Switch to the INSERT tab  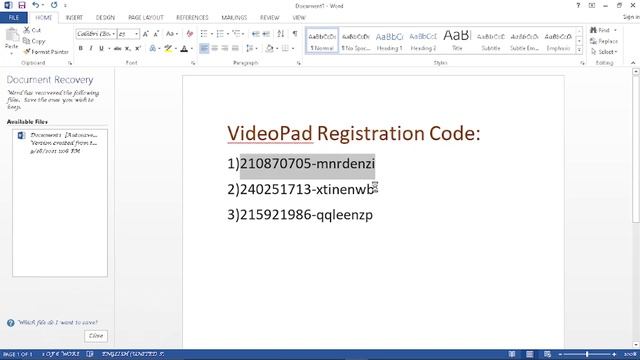pyautogui.click(x=74, y=18)
